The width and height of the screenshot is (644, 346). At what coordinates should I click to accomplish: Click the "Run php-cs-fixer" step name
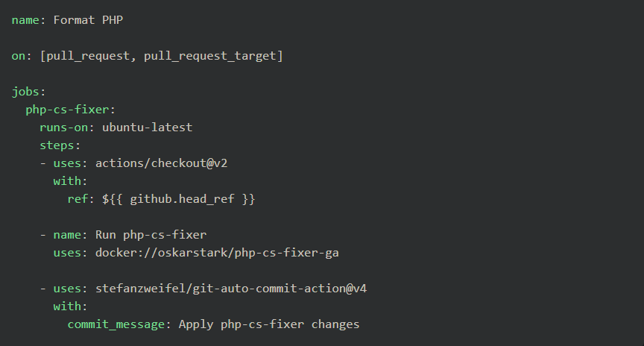click(151, 235)
